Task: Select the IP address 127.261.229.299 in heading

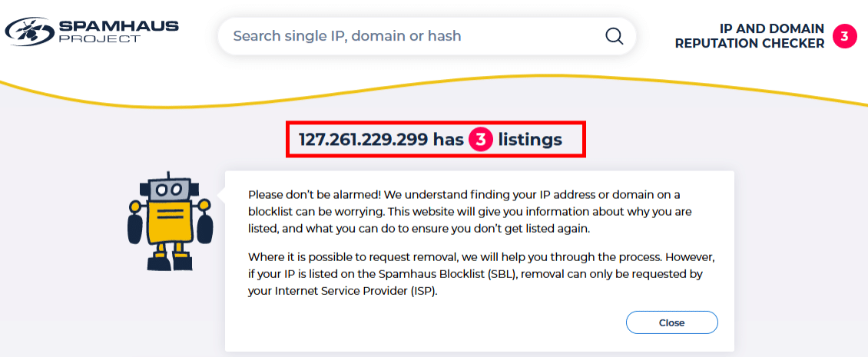Action: [363, 140]
